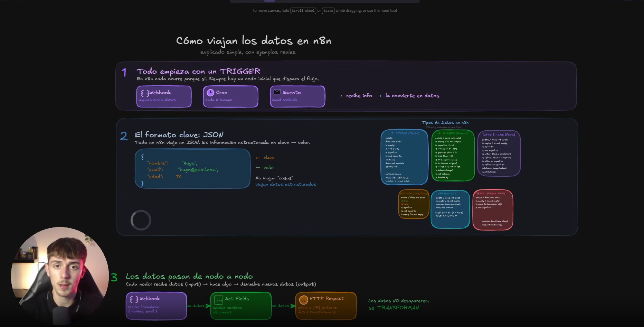Click the circular loading spinner in section 2
644x327 pixels.
point(141,220)
